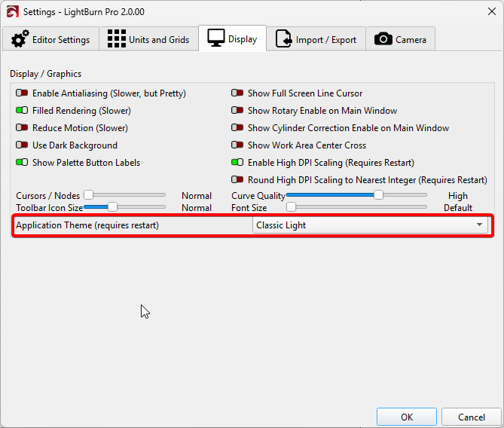Enable Show Full Screen Line Cursor
The height and width of the screenshot is (428, 504).
237,93
